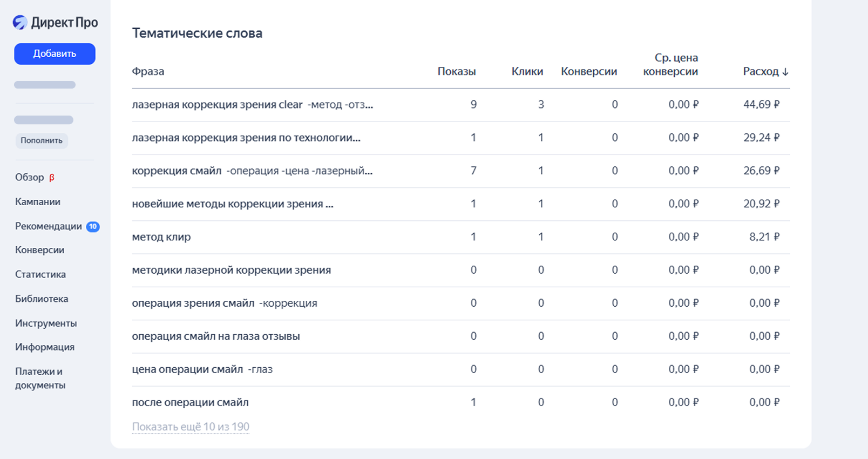Click the Показы column header

point(457,71)
